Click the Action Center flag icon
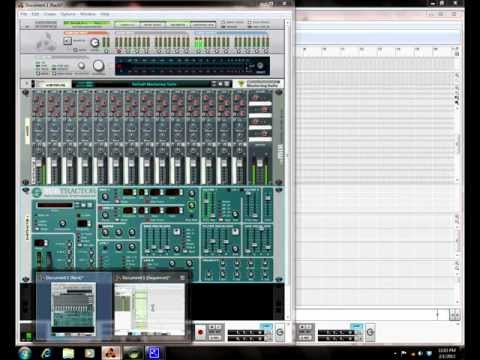Screen dimensions: 480x360 404,353
